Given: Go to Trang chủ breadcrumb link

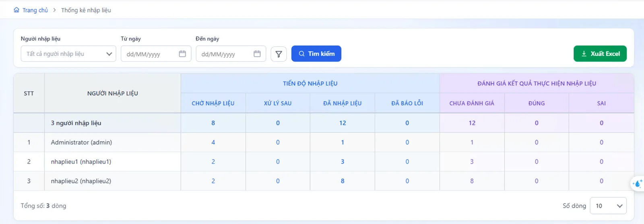Looking at the screenshot, I should coord(35,10).
